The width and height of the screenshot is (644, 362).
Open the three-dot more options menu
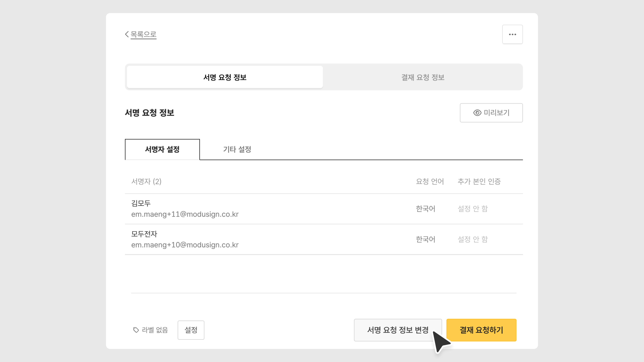coord(512,34)
